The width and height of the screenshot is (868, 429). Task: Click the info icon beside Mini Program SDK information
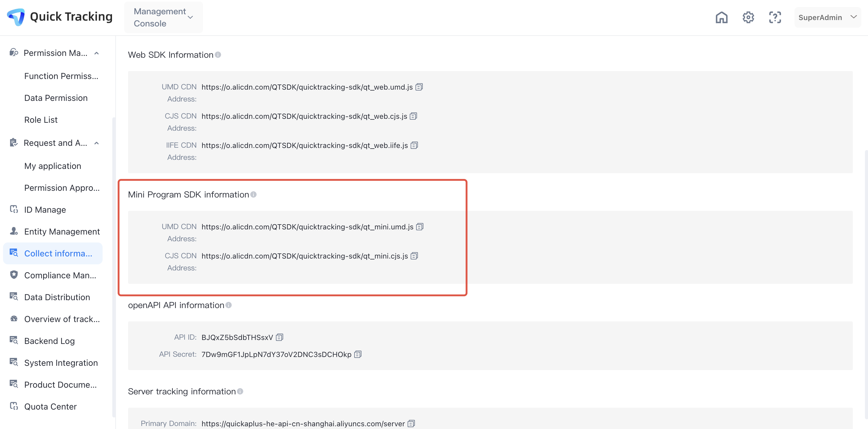tap(254, 194)
